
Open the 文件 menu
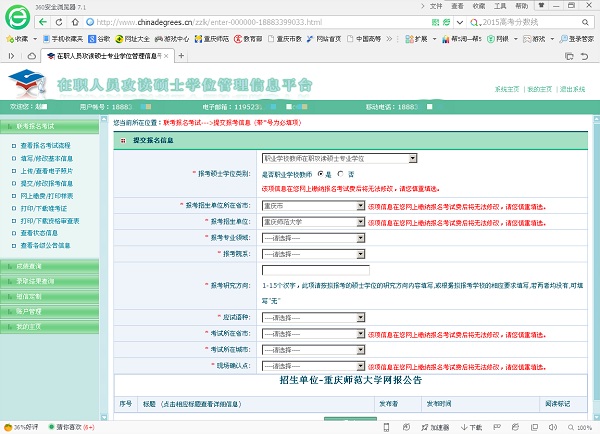coord(436,6)
